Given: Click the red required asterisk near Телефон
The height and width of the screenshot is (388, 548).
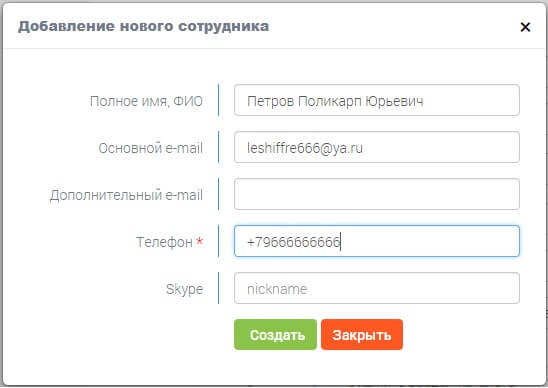Looking at the screenshot, I should point(199,240).
